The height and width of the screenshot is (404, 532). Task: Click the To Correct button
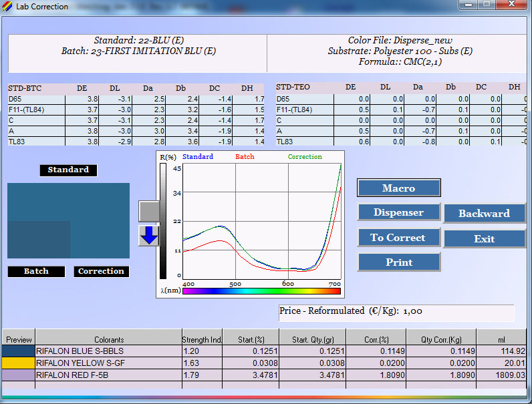[x=398, y=237]
